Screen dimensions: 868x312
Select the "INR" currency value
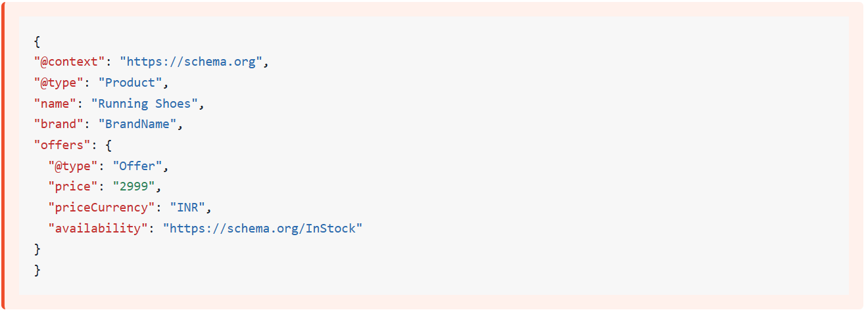(191, 208)
